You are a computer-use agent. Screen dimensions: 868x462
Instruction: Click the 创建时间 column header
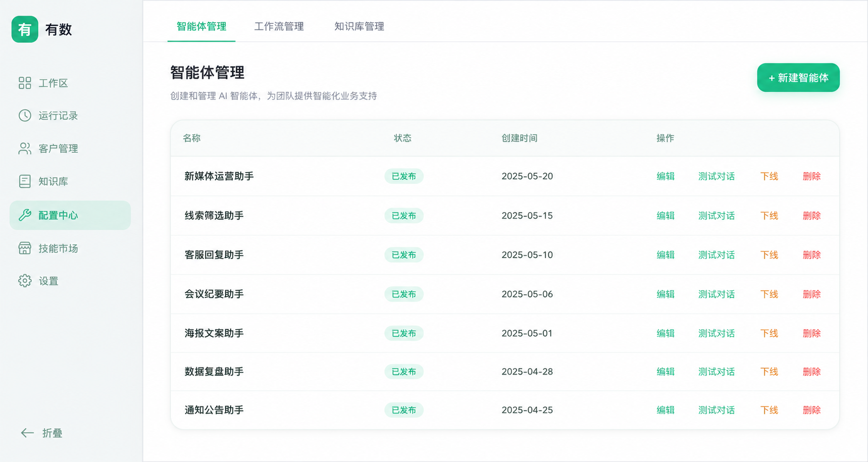point(520,138)
